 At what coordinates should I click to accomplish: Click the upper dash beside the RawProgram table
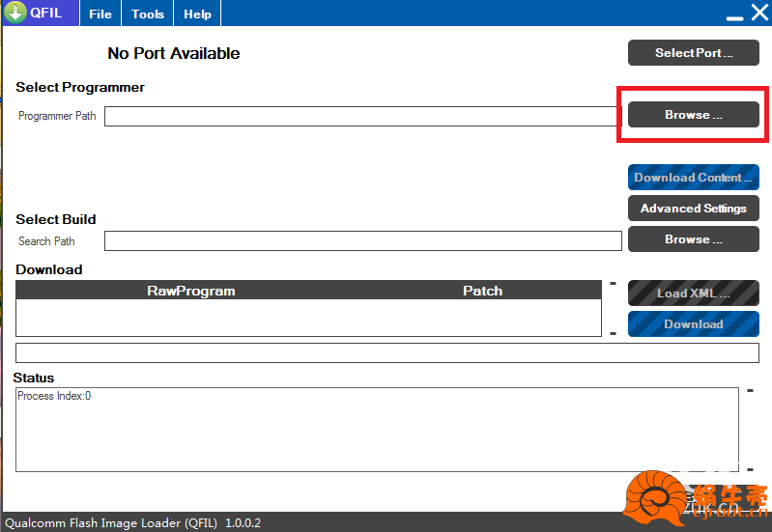613,284
